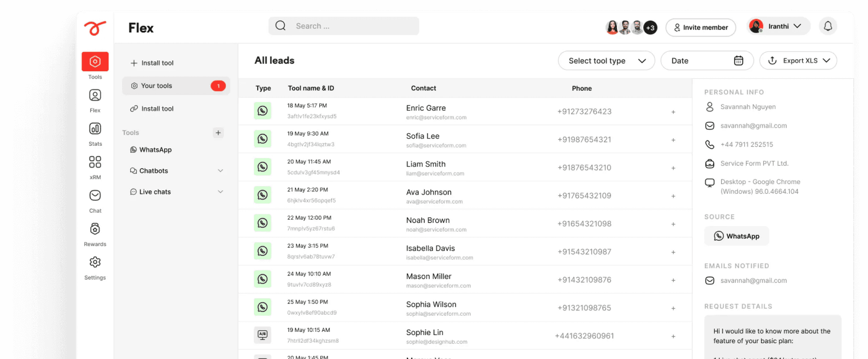Click the notification bell icon

click(828, 26)
